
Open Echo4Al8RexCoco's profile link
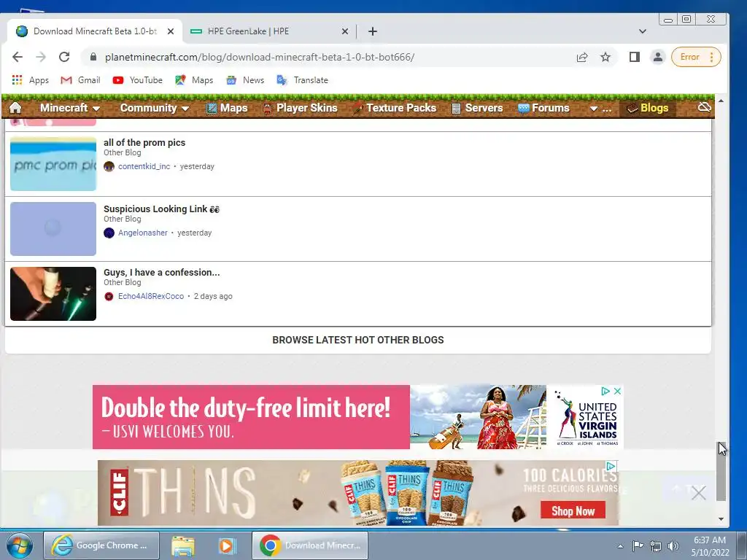click(151, 296)
